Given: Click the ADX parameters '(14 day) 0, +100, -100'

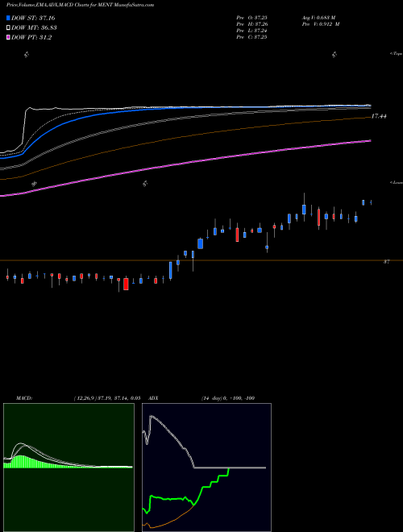Looking at the screenshot, I should [228, 398].
